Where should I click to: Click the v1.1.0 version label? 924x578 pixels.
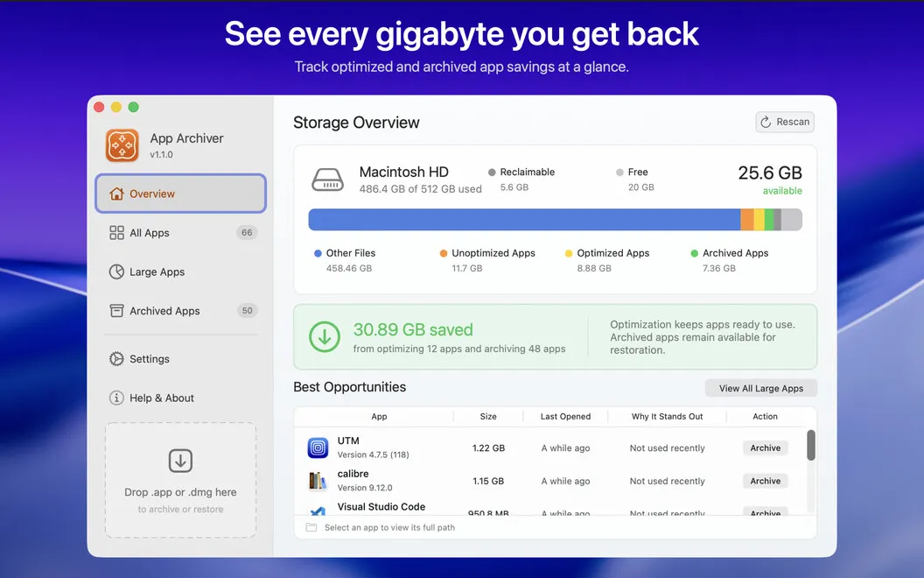(162, 154)
